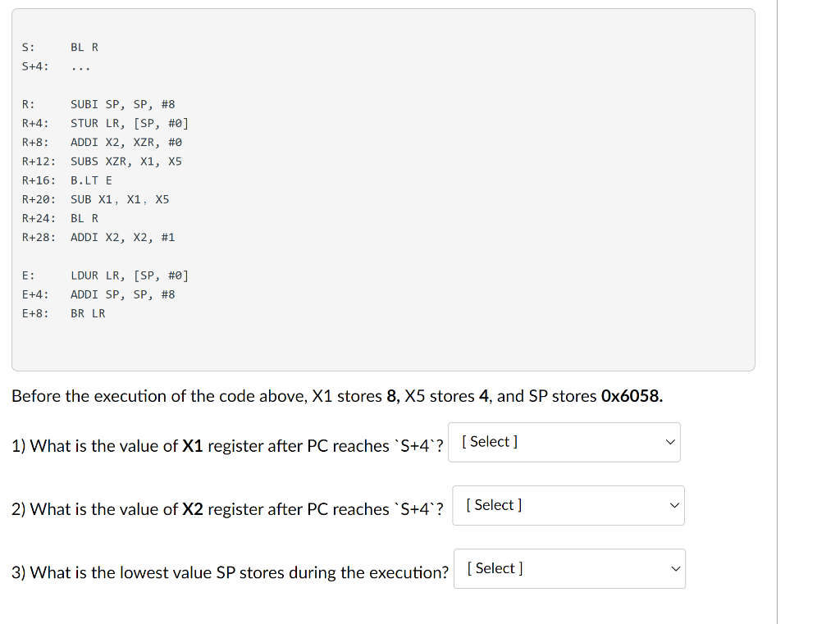Click the 'ADDI SP, SP, #8' instruction
The width and height of the screenshot is (840, 624).
pos(122,294)
